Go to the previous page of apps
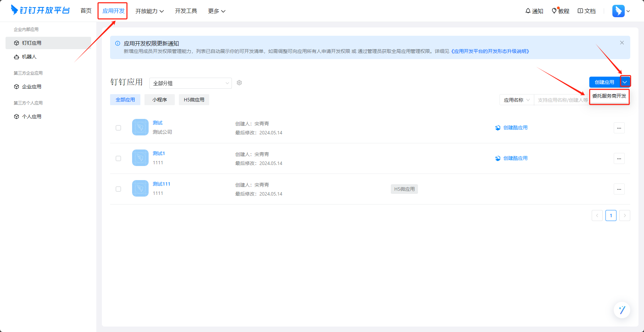The width and height of the screenshot is (644, 332). tap(597, 215)
